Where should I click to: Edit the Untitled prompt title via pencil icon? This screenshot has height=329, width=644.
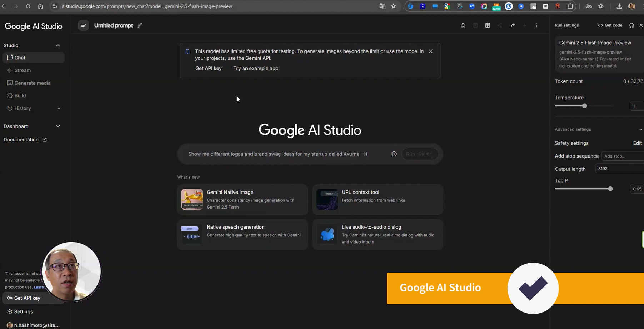click(x=140, y=25)
